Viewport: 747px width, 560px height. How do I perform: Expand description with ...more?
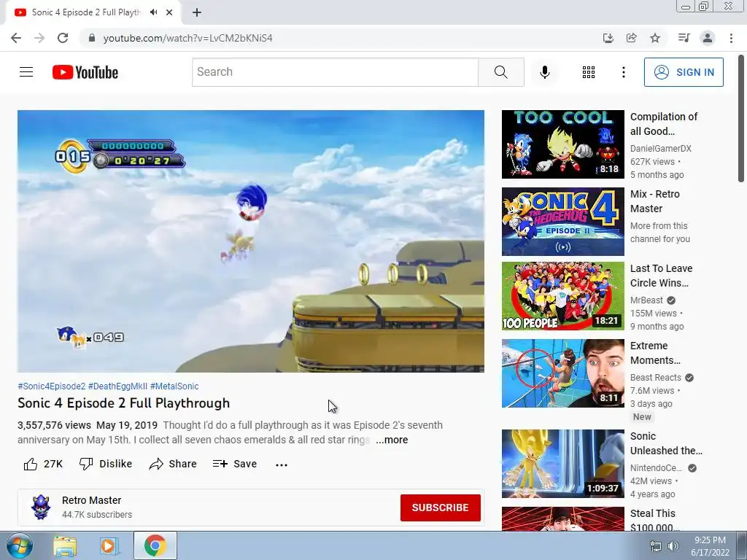click(392, 440)
